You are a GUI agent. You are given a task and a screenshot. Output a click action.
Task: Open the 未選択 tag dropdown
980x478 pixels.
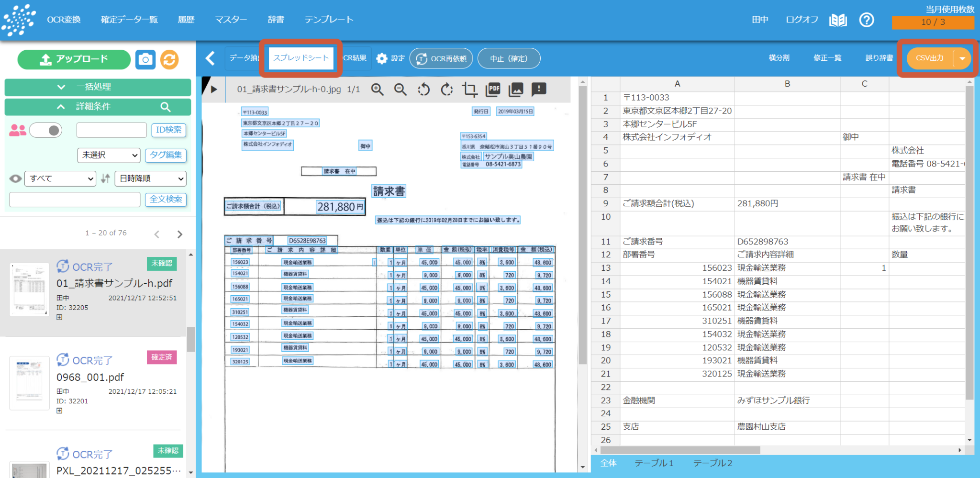pos(109,155)
